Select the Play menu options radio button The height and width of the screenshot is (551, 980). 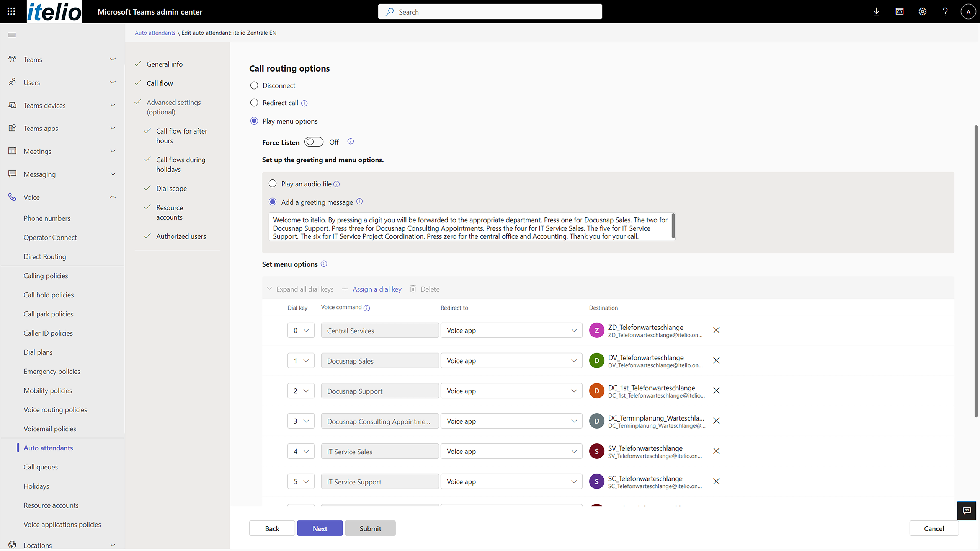click(x=254, y=121)
